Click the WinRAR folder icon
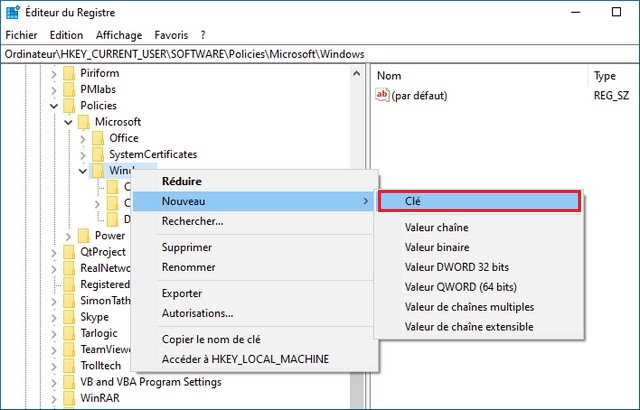 (x=68, y=398)
